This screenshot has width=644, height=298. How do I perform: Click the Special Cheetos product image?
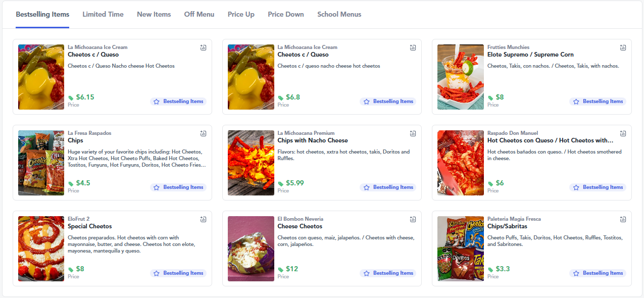[41, 249]
